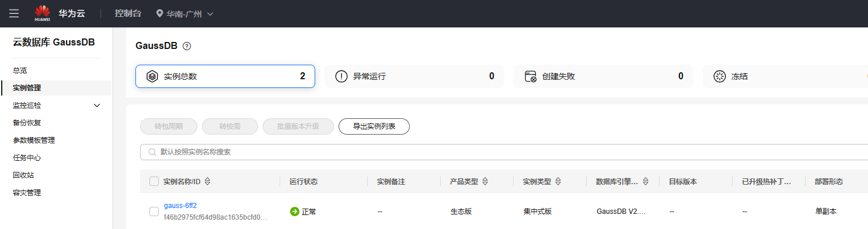Image resolution: width=868 pixels, height=229 pixels.
Task: Open 参数模板管理 sidebar item
Action: [x=34, y=140]
